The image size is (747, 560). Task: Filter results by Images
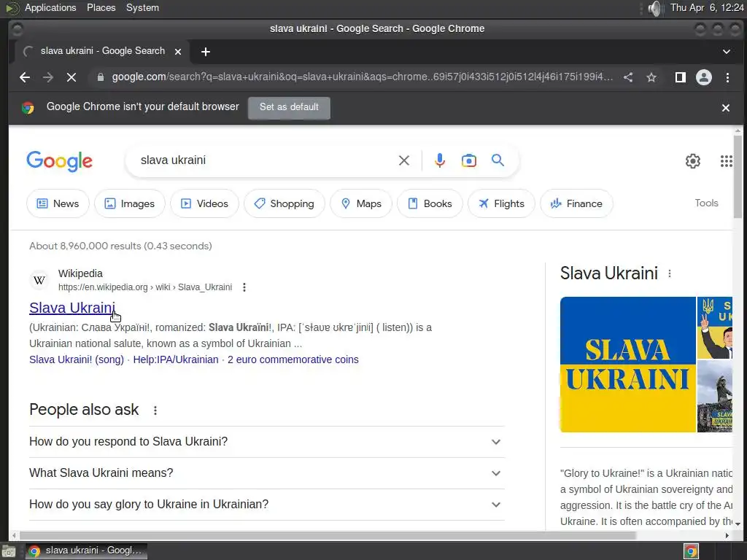pos(130,204)
